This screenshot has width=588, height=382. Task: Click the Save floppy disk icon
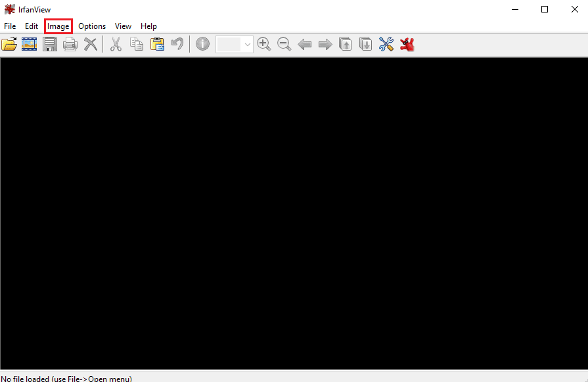[x=50, y=44]
